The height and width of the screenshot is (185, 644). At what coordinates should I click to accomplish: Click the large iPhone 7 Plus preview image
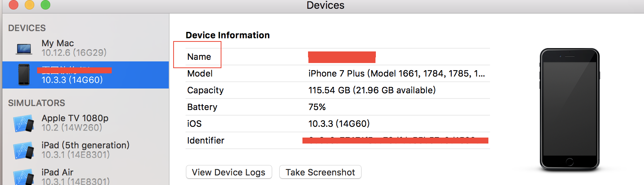(x=569, y=110)
